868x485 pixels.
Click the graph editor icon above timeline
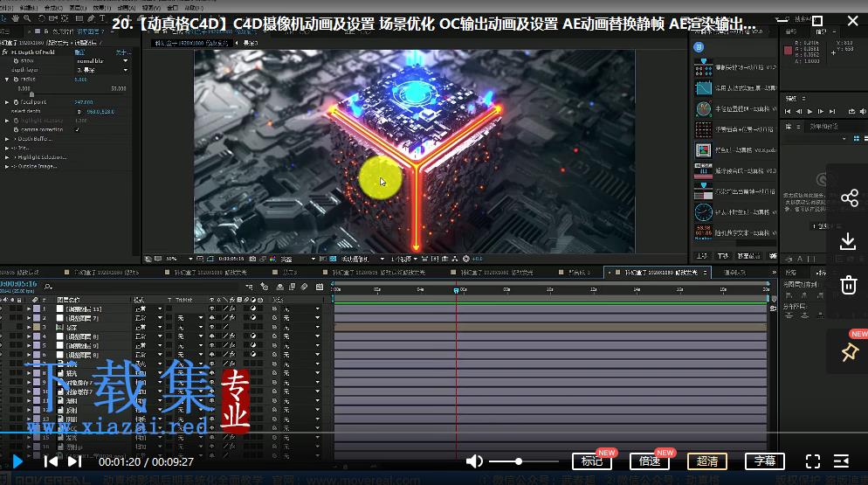[x=320, y=287]
